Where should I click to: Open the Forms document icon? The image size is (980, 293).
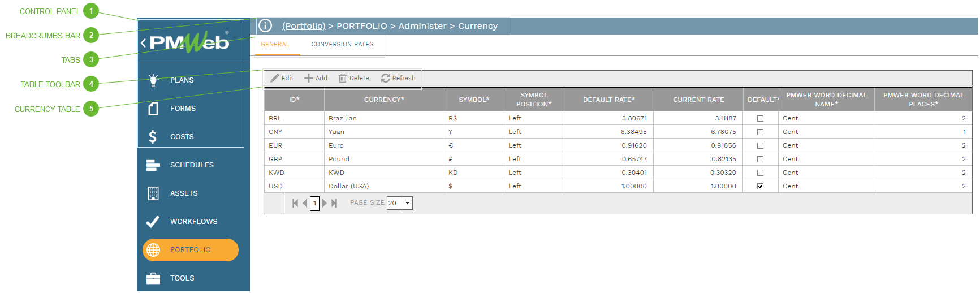(x=153, y=109)
